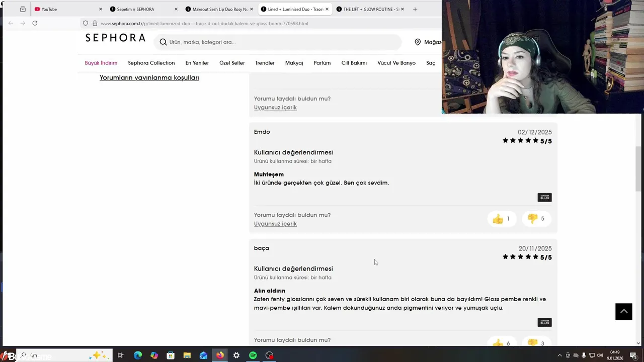Open the Firefox tab list view icon
This screenshot has width=644, height=362.
click(x=23, y=9)
